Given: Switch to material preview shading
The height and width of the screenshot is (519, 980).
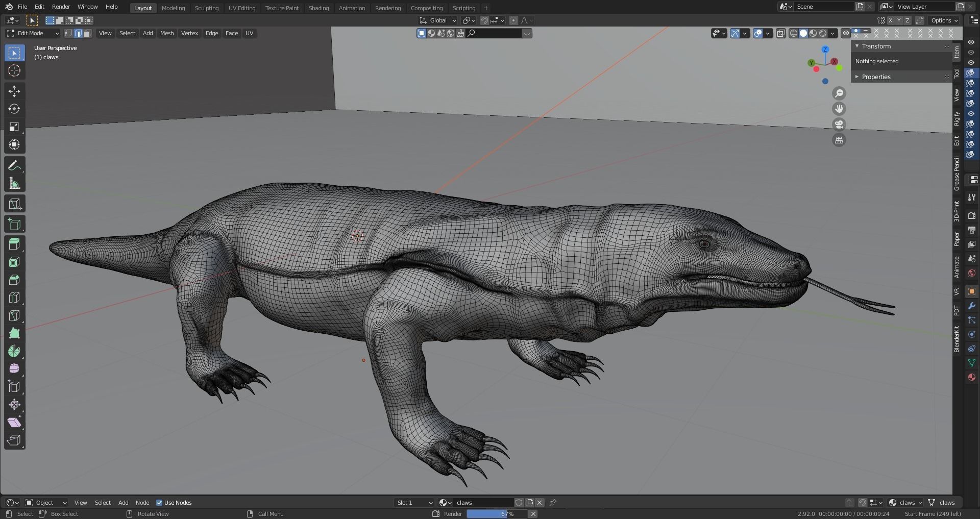Looking at the screenshot, I should coord(813,33).
